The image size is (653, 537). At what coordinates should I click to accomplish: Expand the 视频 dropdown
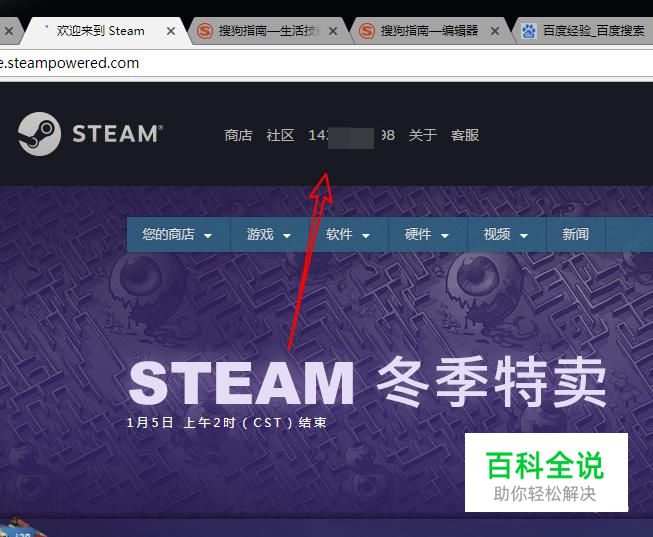pyautogui.click(x=506, y=235)
